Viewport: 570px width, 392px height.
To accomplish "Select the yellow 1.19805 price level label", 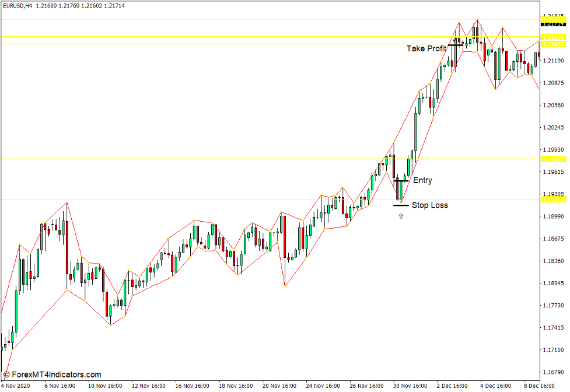I will click(x=553, y=159).
